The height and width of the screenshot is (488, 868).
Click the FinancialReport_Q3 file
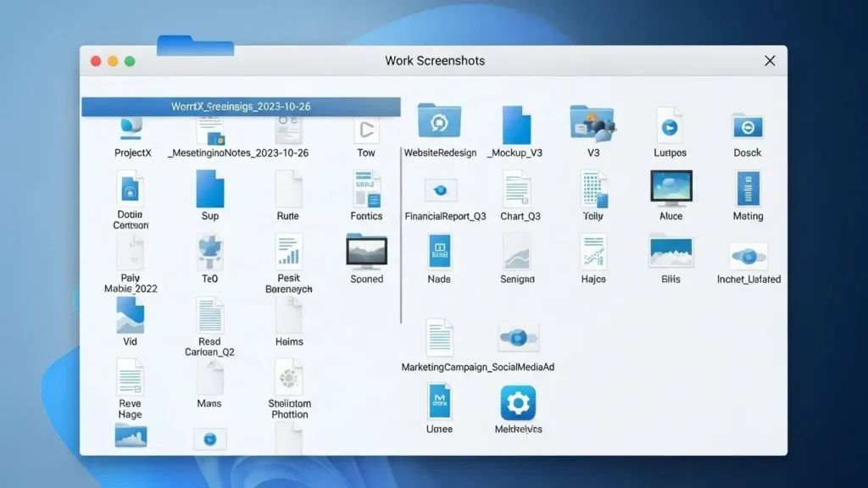coord(441,190)
